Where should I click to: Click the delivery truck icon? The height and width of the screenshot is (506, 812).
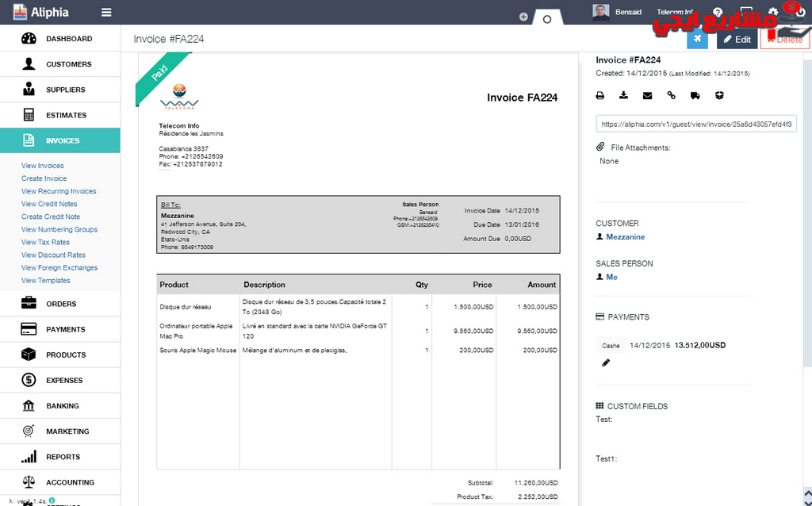pyautogui.click(x=695, y=95)
